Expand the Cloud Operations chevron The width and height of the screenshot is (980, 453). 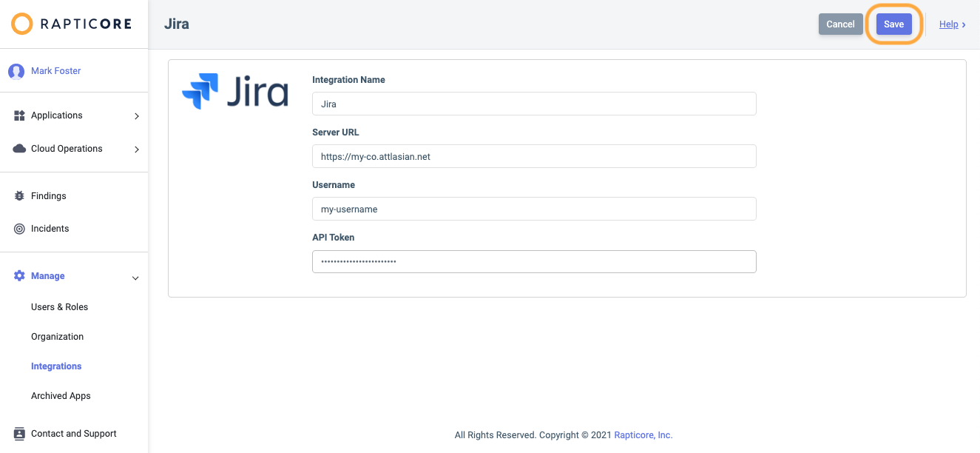[x=137, y=150]
